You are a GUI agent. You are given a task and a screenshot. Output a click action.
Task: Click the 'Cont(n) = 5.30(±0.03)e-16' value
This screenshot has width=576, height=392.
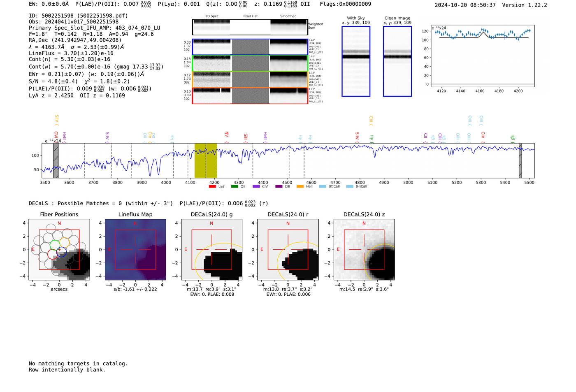click(70, 59)
